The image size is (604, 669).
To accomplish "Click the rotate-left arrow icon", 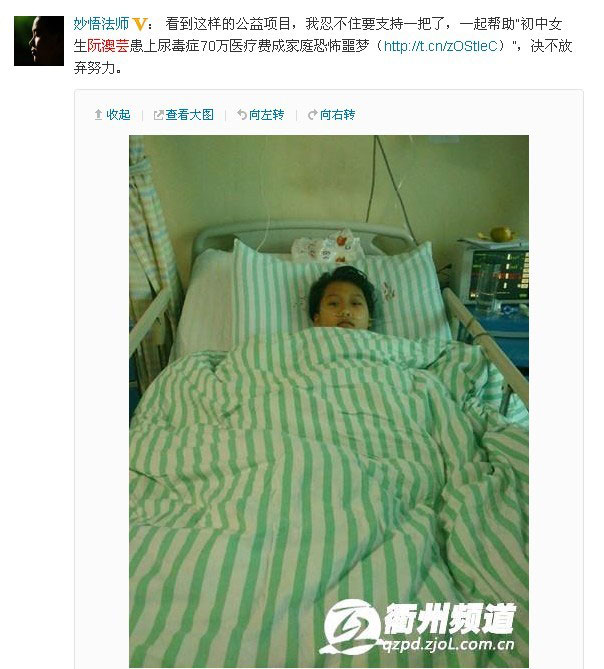I will point(242,115).
